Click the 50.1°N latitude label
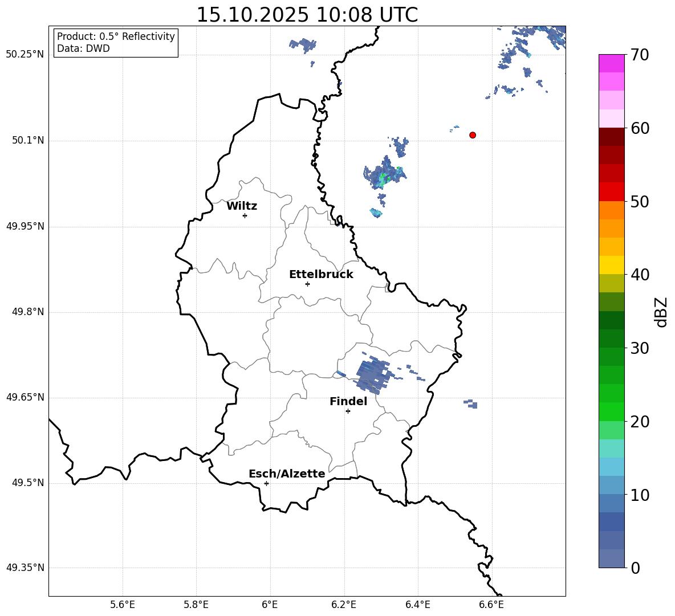The width and height of the screenshot is (675, 616). (x=28, y=140)
